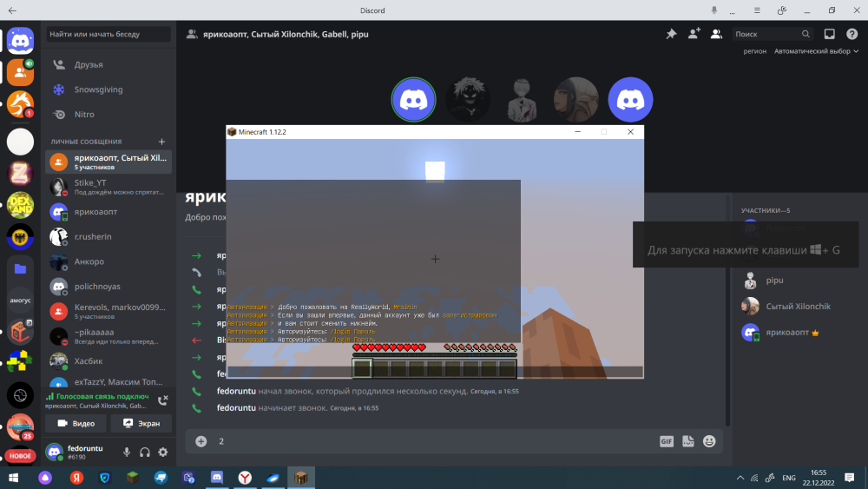Open hamburger menu in Discord title bar
The height and width of the screenshot is (489, 868).
click(x=757, y=10)
